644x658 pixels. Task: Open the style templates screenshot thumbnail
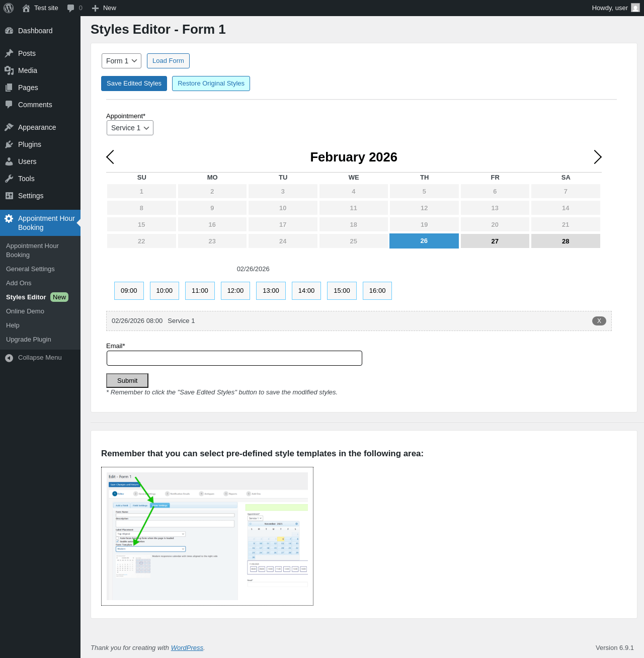207,536
